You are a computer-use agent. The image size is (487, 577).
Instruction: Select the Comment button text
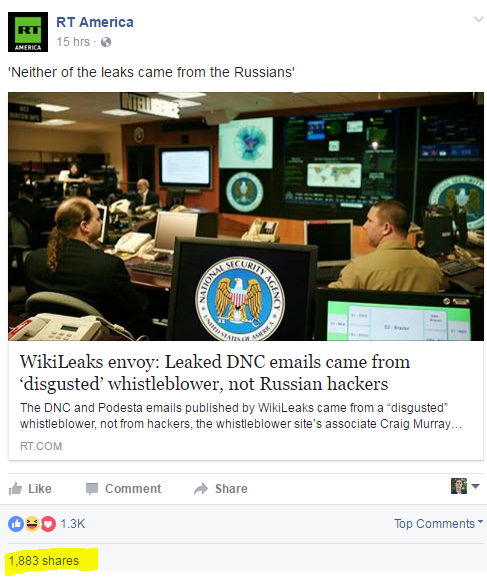pos(133,489)
